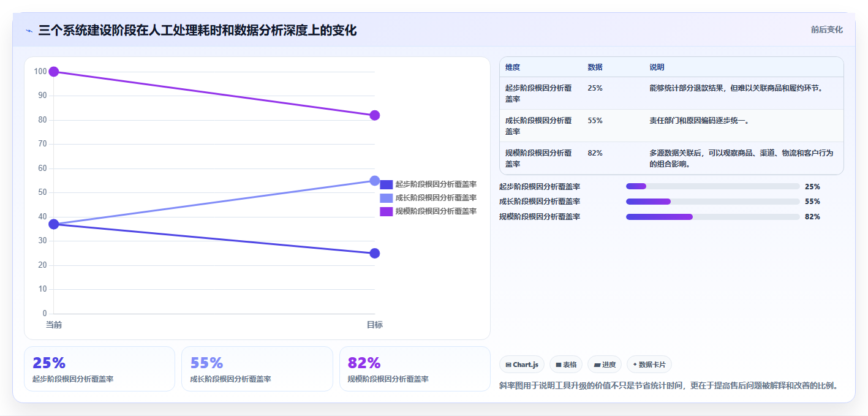The height and width of the screenshot is (416, 868).
Task: Click the dark-blue data point at 25 on 目标
Action: (375, 254)
